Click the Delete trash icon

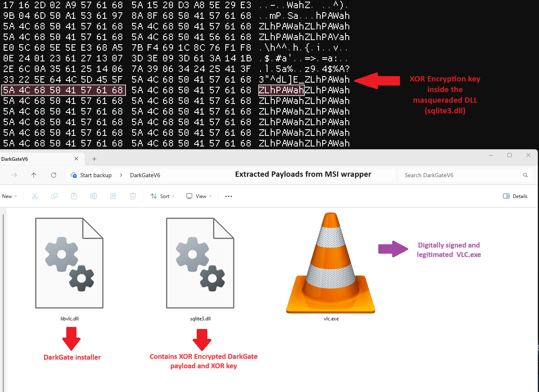click(133, 196)
